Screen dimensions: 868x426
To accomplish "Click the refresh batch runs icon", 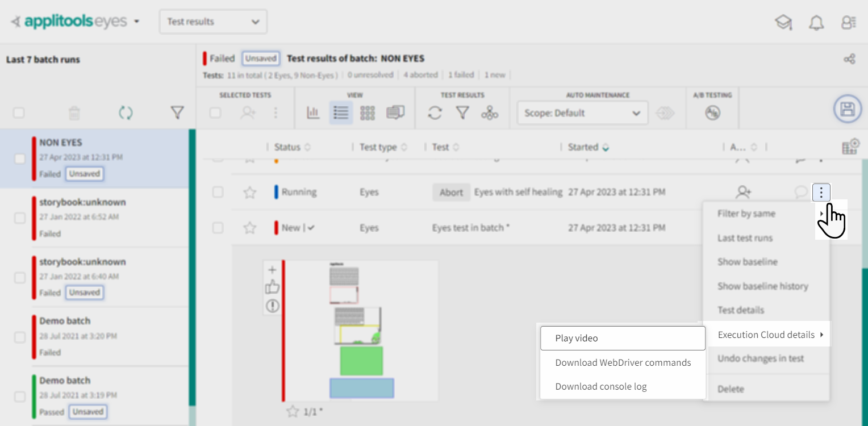I will pos(126,113).
